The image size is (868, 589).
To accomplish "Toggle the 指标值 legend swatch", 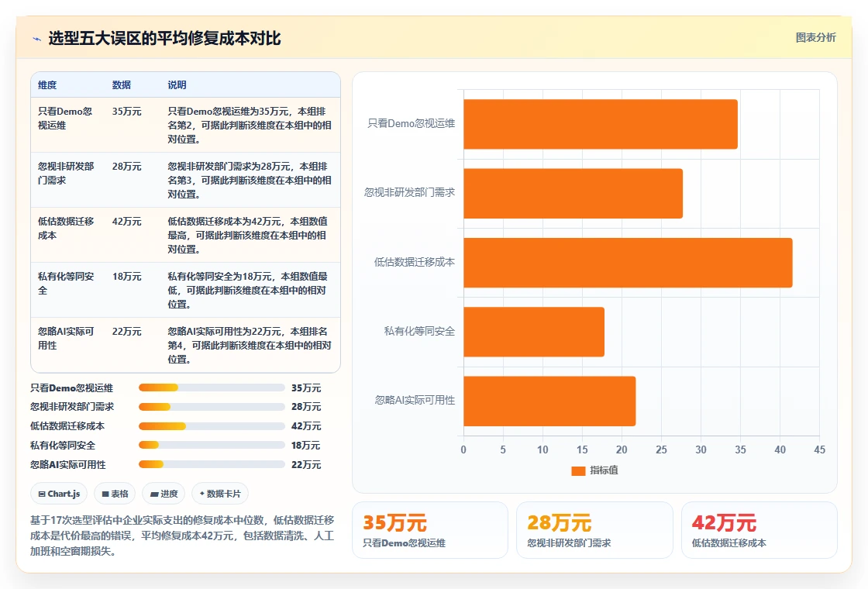I will [578, 470].
